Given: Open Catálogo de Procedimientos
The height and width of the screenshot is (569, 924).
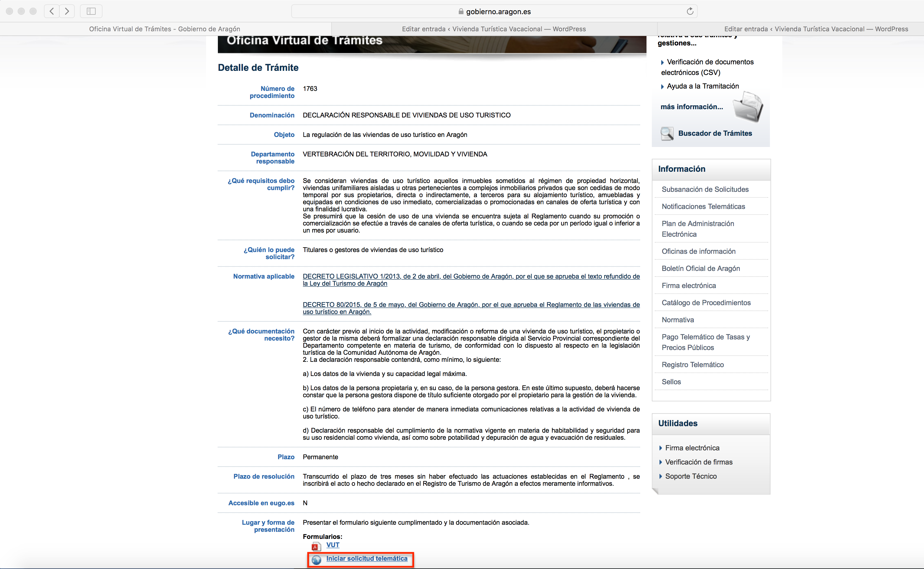Looking at the screenshot, I should click(x=706, y=303).
